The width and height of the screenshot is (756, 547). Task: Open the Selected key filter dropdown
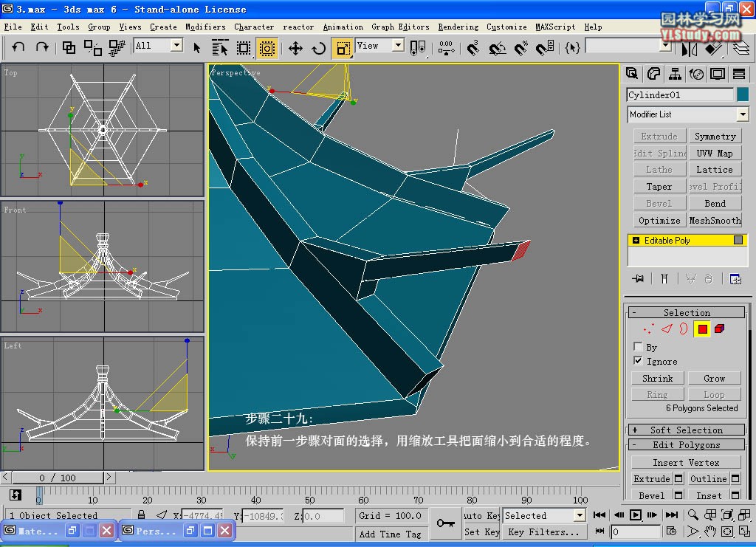pos(580,515)
